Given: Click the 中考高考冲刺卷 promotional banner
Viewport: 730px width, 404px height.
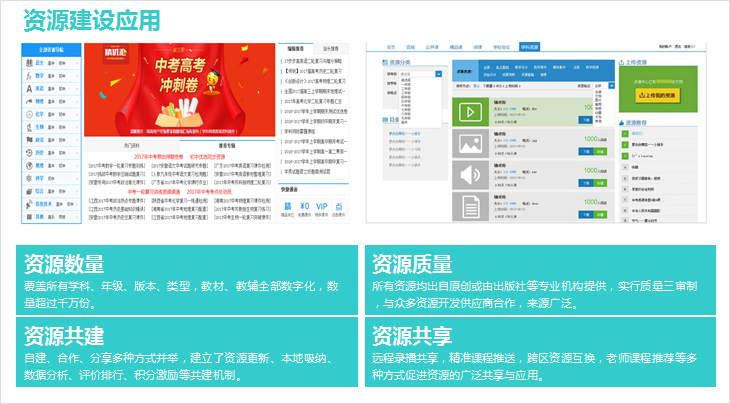Looking at the screenshot, I should (x=180, y=90).
